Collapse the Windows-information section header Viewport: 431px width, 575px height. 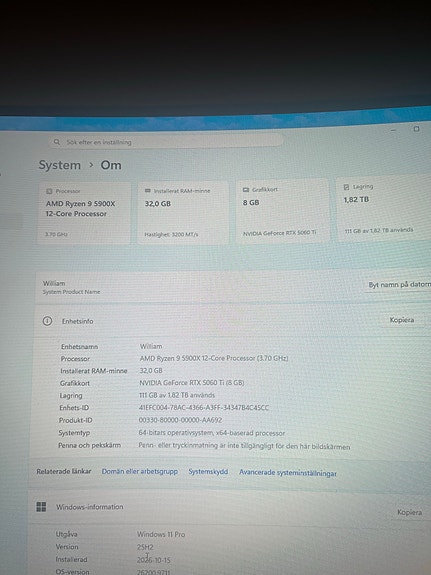click(229, 508)
